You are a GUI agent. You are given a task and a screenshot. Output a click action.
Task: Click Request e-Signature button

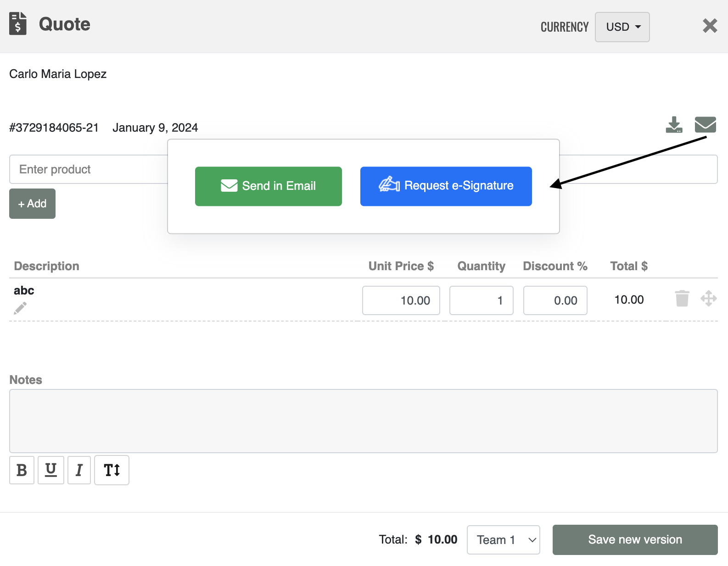(446, 186)
